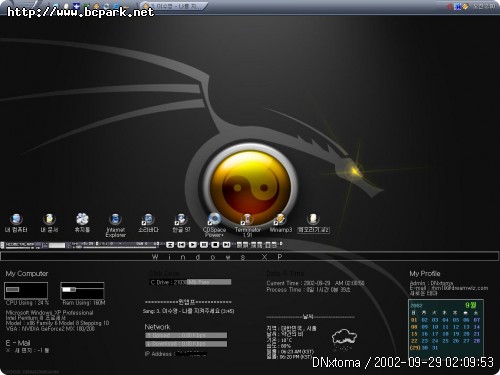Click the Download network speed bar
This screenshot has width=500, height=375.
(x=186, y=344)
